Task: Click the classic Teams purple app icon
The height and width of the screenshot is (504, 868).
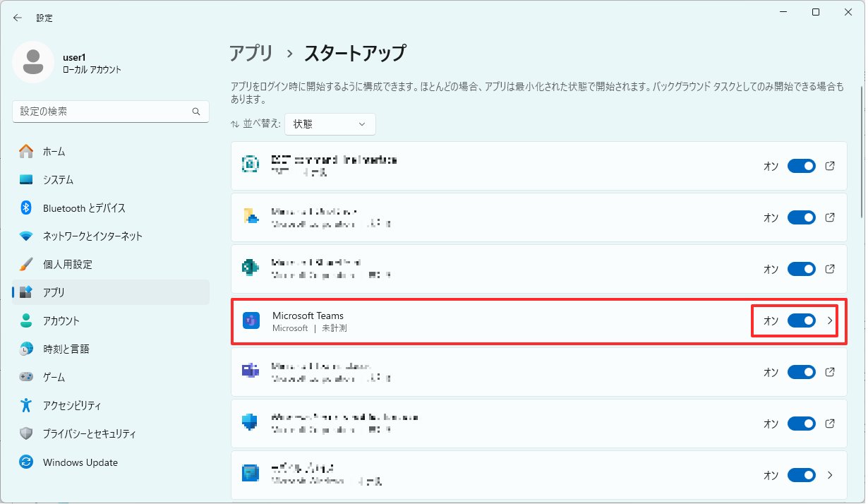Action: click(251, 371)
